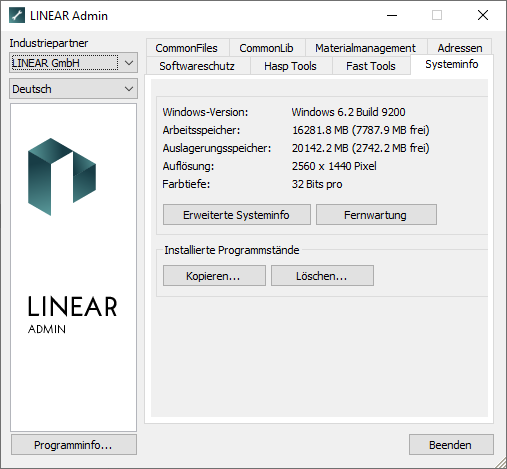Viewport: 507px width, 469px height.
Task: Open Programminfo... dialog
Action: (x=74, y=445)
